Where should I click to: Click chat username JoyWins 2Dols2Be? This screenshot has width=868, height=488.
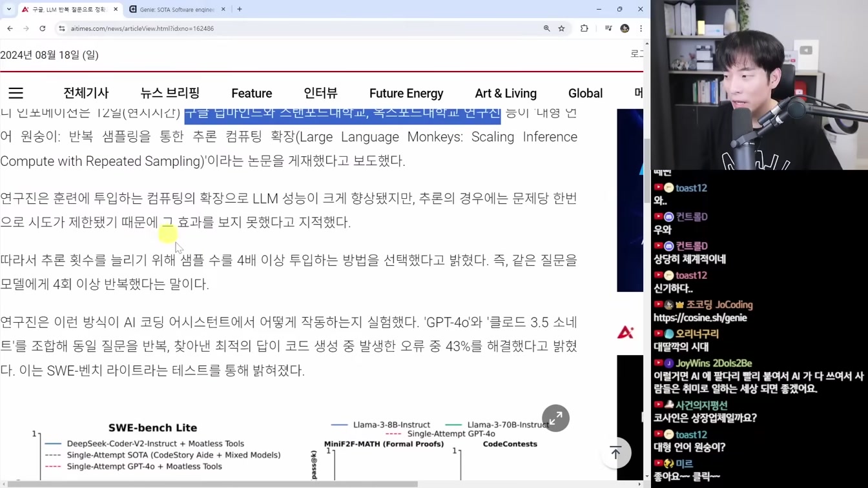click(x=714, y=363)
